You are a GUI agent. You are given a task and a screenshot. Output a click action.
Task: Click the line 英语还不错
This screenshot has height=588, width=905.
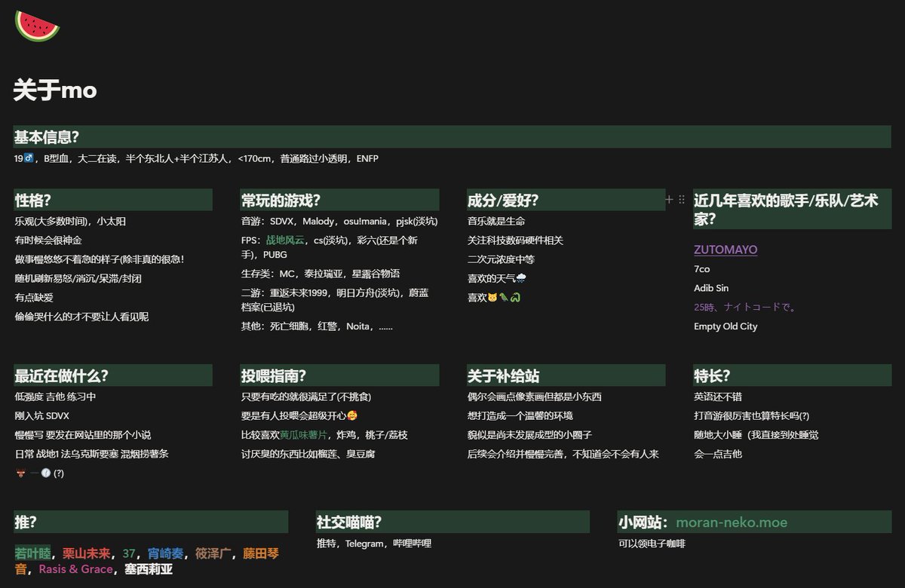point(718,397)
